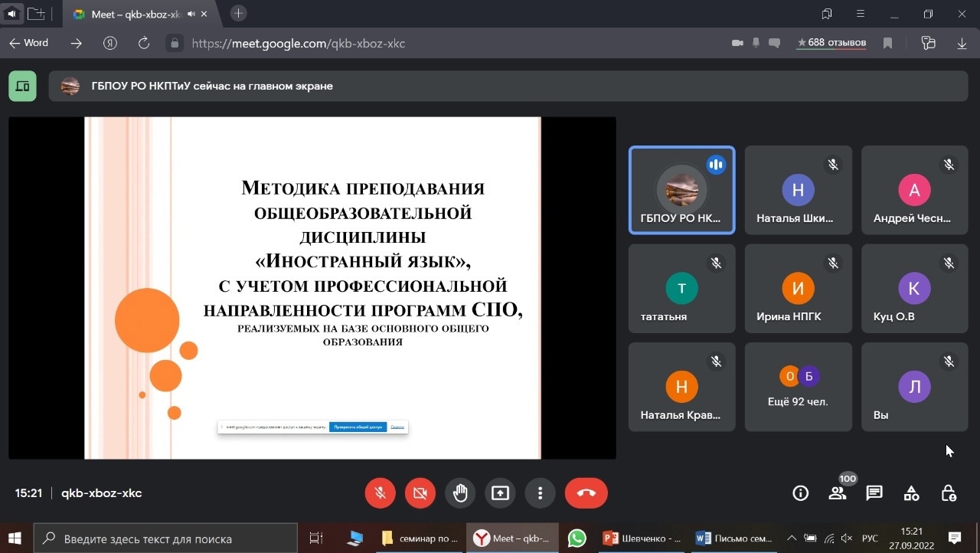Select the ГБПОУ РО НК presenter tile
The height and width of the screenshot is (553, 980).
tap(681, 190)
